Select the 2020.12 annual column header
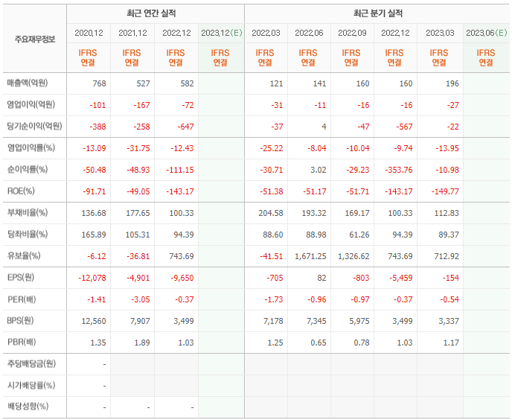 89,33
